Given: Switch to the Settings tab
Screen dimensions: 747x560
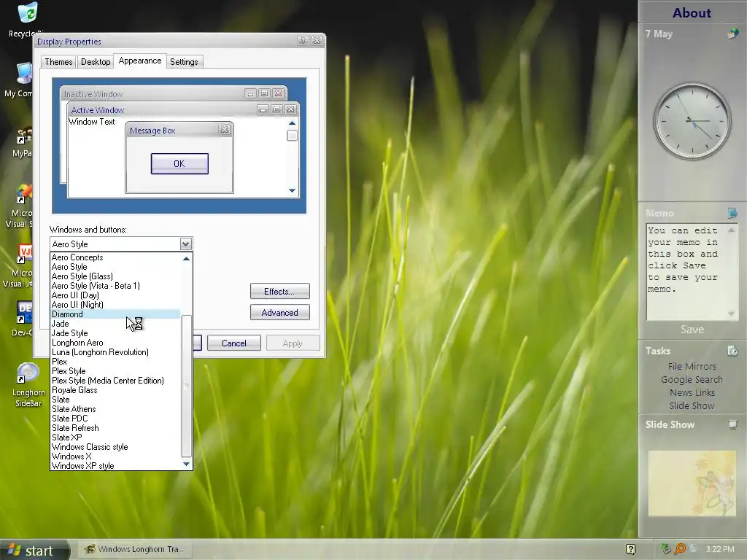Looking at the screenshot, I should pyautogui.click(x=184, y=62).
